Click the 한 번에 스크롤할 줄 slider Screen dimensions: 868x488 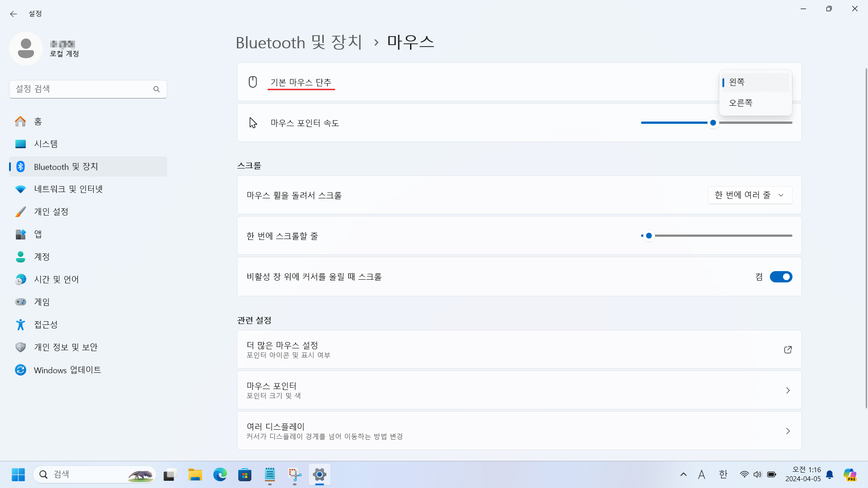click(x=717, y=235)
